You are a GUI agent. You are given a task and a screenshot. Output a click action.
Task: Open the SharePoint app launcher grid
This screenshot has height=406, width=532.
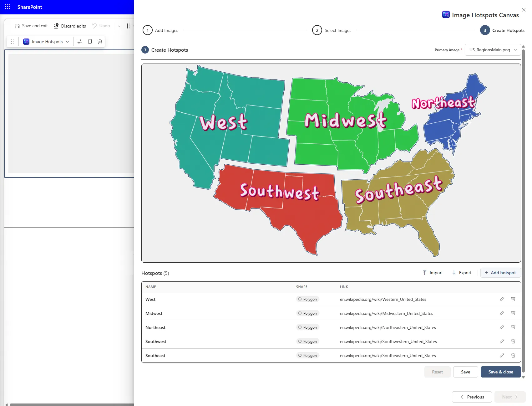(x=8, y=7)
